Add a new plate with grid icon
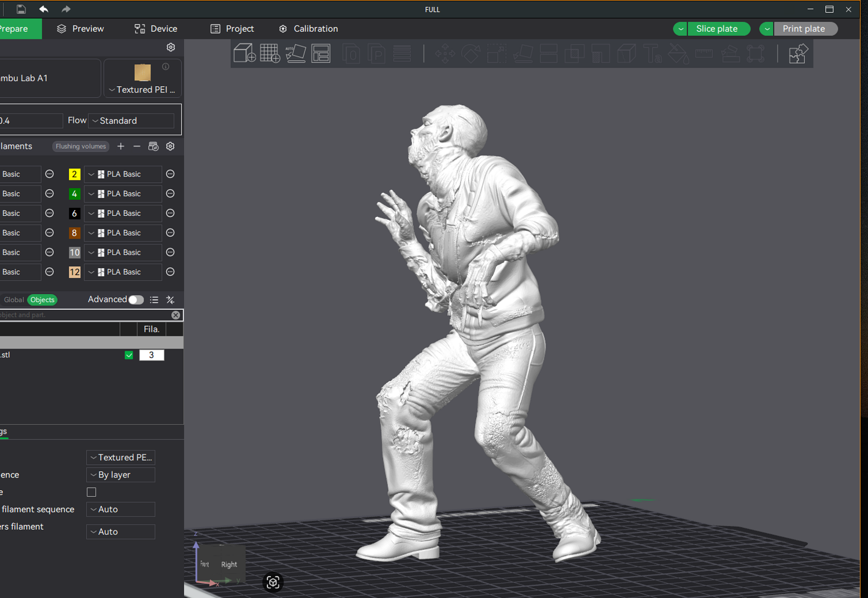Screen dimensions: 868x598 270,54
